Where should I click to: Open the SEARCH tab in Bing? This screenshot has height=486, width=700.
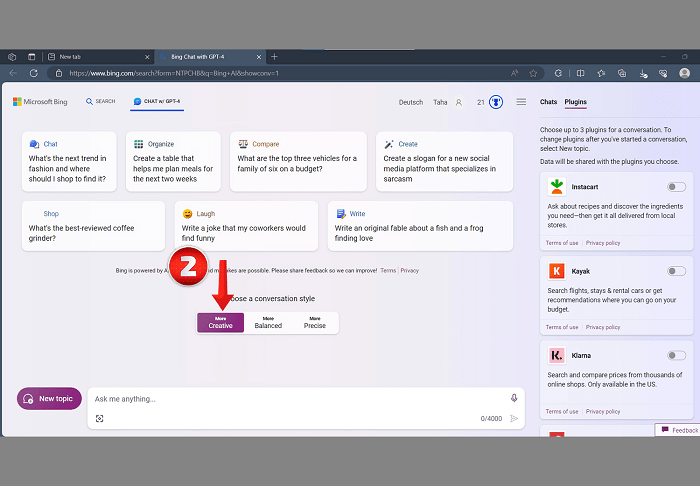[x=100, y=101]
